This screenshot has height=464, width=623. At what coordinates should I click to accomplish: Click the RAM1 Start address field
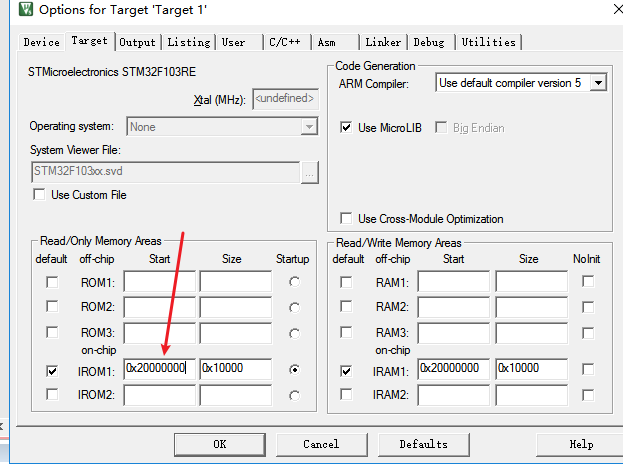click(x=454, y=282)
